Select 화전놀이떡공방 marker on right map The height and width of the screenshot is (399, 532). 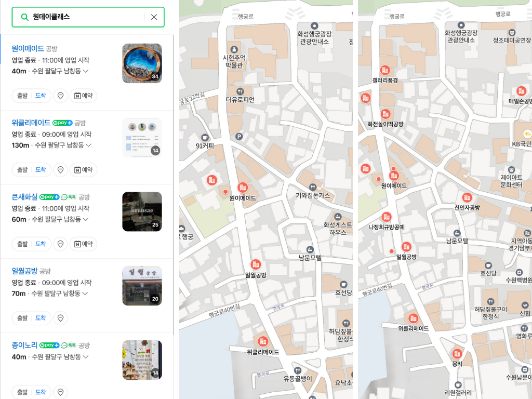pos(385,114)
